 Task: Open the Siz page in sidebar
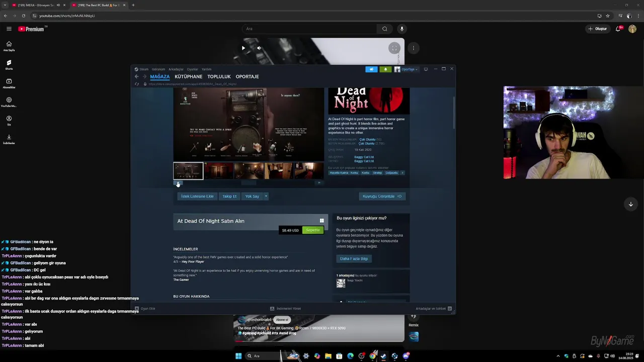point(9,121)
